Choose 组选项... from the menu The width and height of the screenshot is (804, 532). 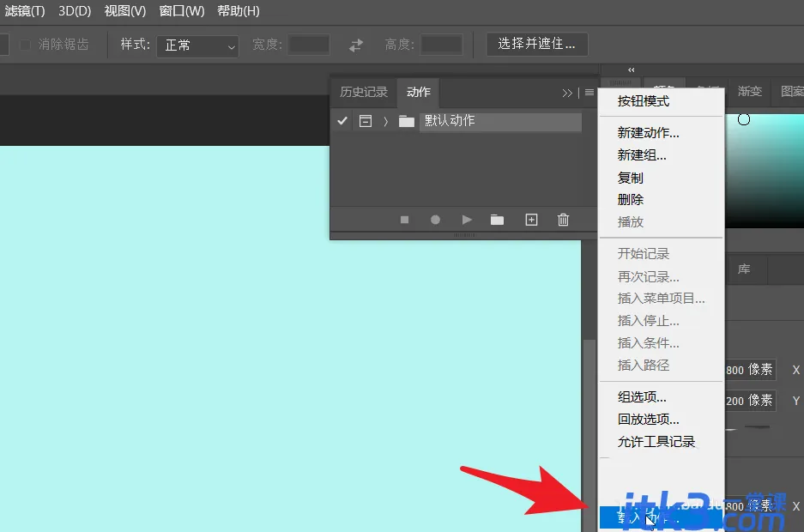click(662, 397)
